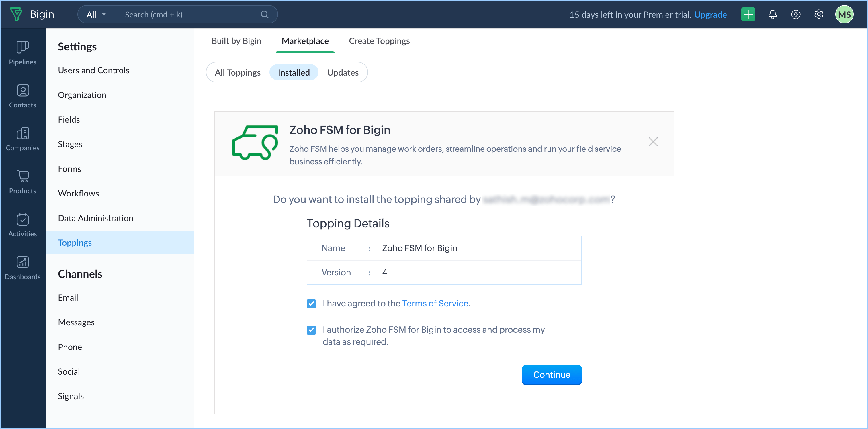Open Users and Controls settings

coord(93,70)
